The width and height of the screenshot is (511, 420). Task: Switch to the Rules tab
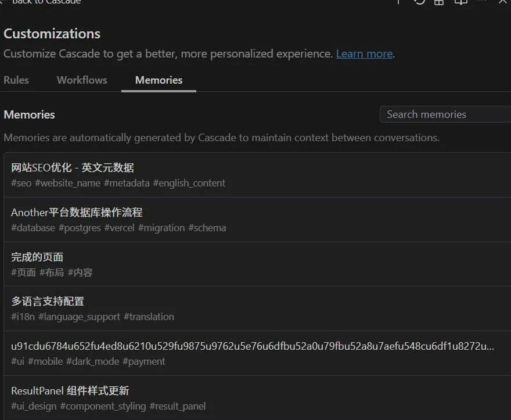coord(16,80)
